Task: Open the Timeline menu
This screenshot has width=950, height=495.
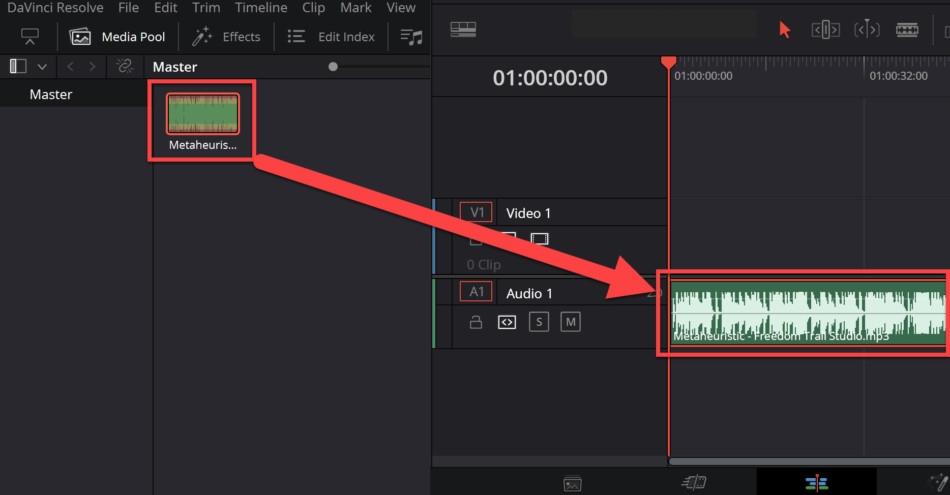Action: (x=261, y=8)
